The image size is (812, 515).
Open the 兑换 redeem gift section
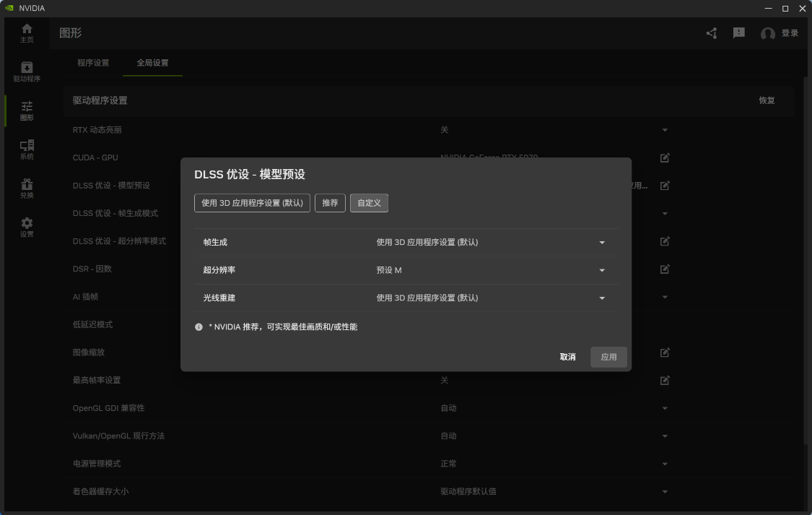[x=27, y=189]
